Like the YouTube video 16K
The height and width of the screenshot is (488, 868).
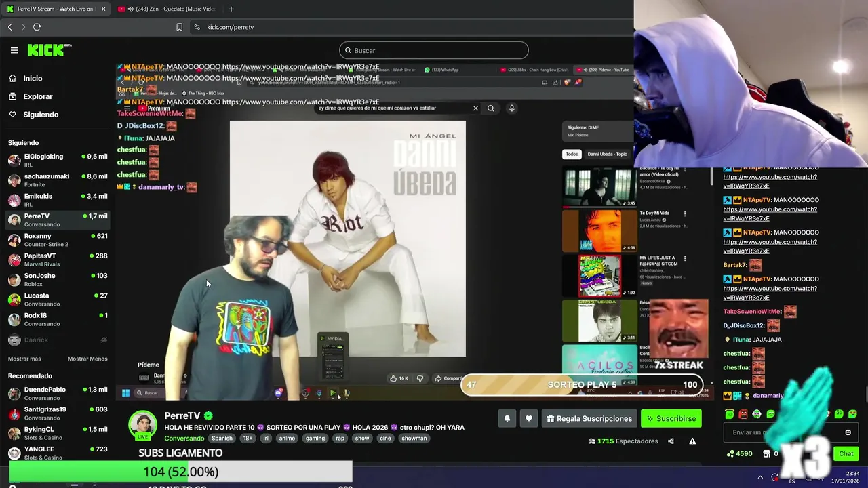click(399, 378)
